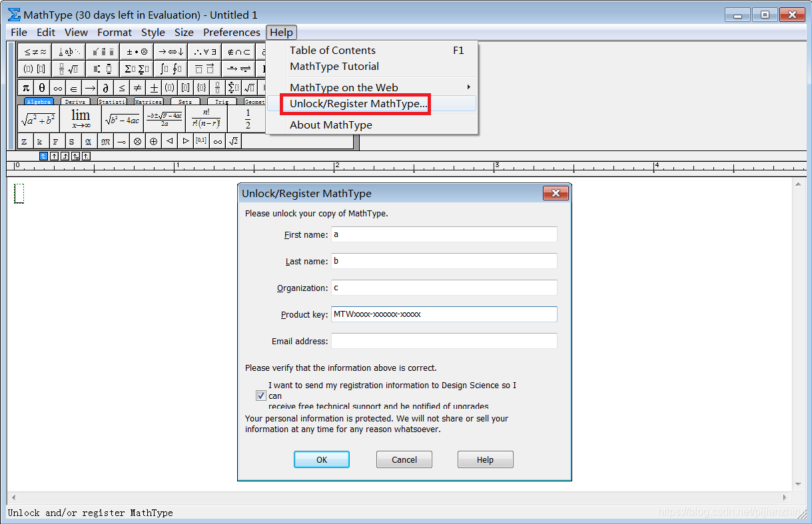
Task: Click the Email address field
Action: 444,341
